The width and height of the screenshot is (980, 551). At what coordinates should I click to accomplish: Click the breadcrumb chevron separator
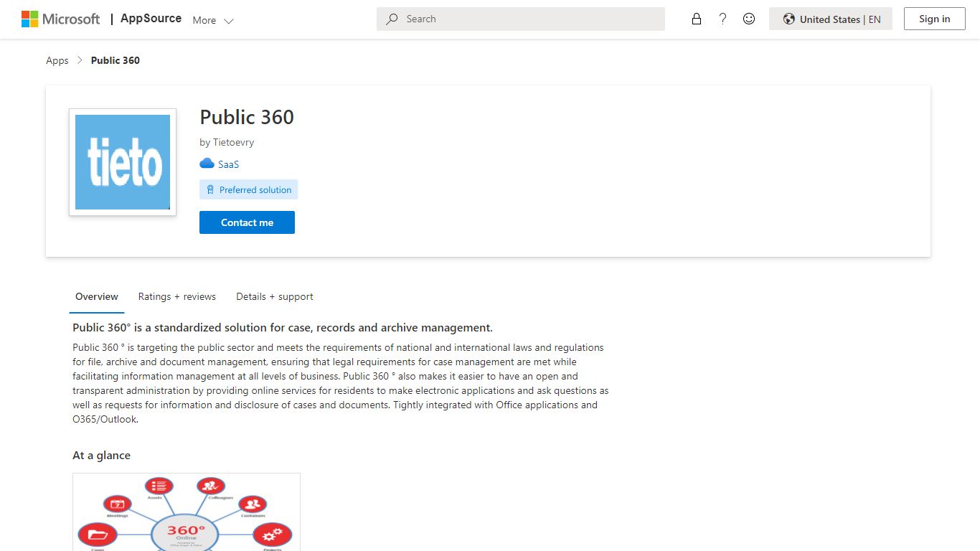[80, 60]
